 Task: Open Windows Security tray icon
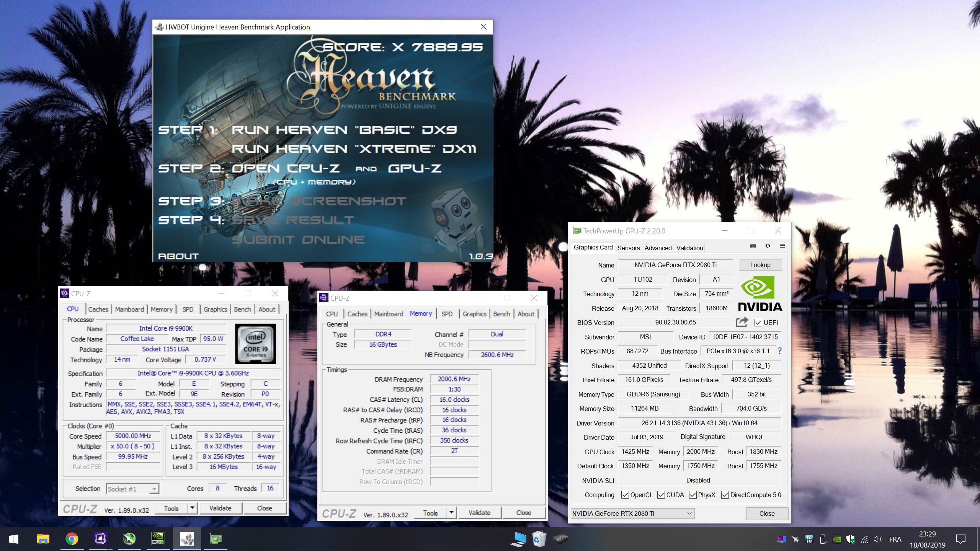pyautogui.click(x=851, y=540)
